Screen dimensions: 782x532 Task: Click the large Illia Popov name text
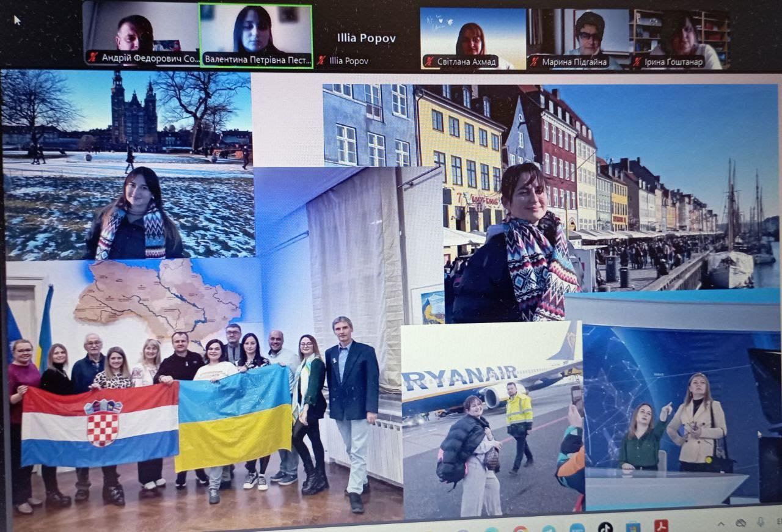(x=367, y=38)
